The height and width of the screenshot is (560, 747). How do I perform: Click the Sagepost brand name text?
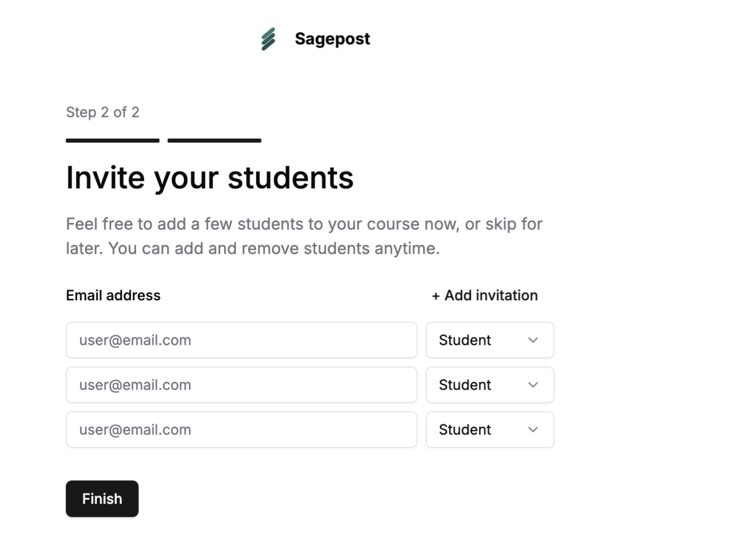click(x=332, y=39)
